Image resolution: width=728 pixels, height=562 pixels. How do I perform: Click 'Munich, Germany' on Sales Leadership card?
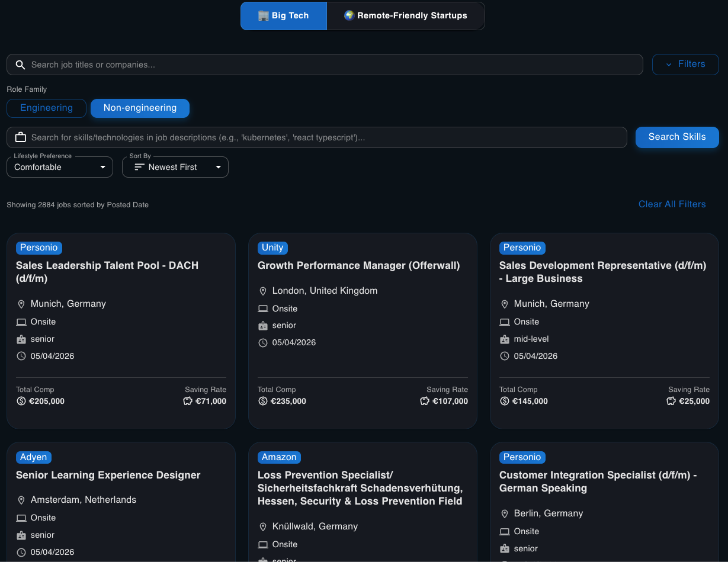68,304
